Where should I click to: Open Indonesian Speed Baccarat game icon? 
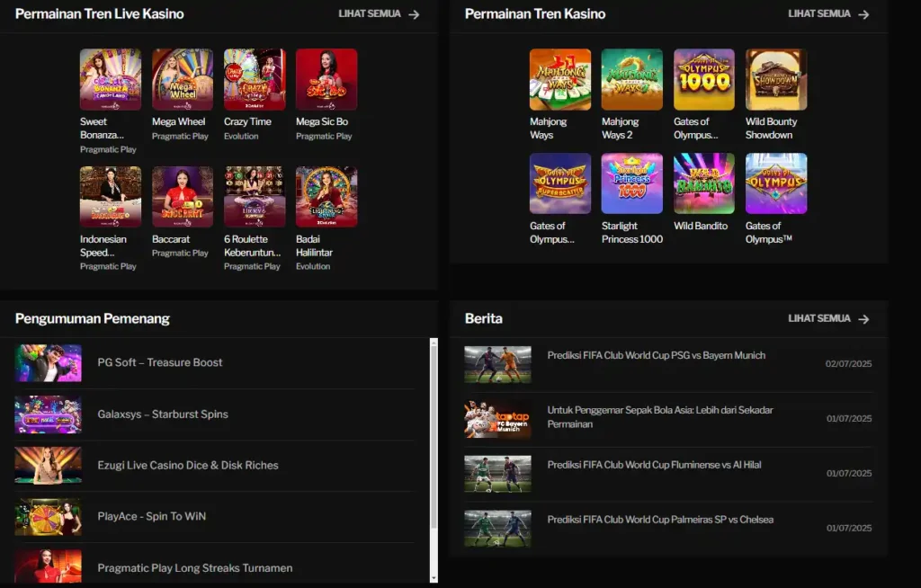(111, 197)
